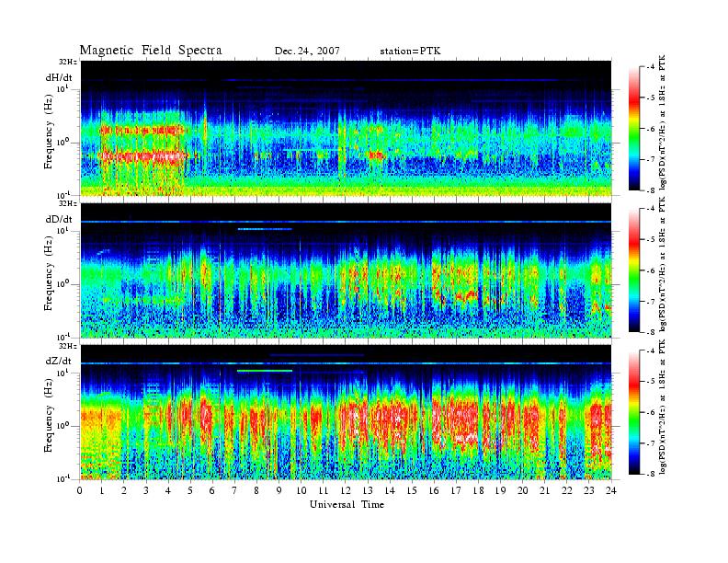
Task: Click the hour "20" tick label
Action: 522,490
